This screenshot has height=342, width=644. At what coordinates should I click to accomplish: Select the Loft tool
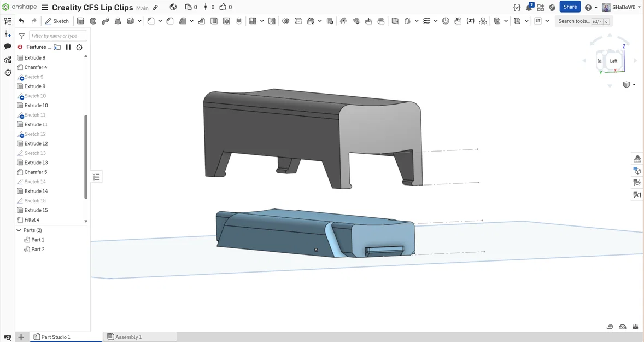point(118,21)
